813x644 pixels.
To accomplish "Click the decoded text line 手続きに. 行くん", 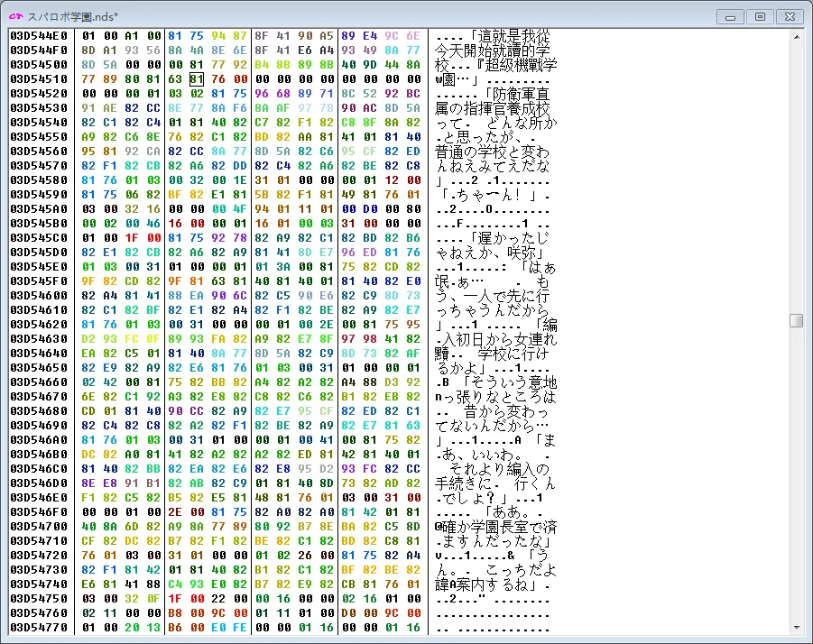I will (x=495, y=483).
